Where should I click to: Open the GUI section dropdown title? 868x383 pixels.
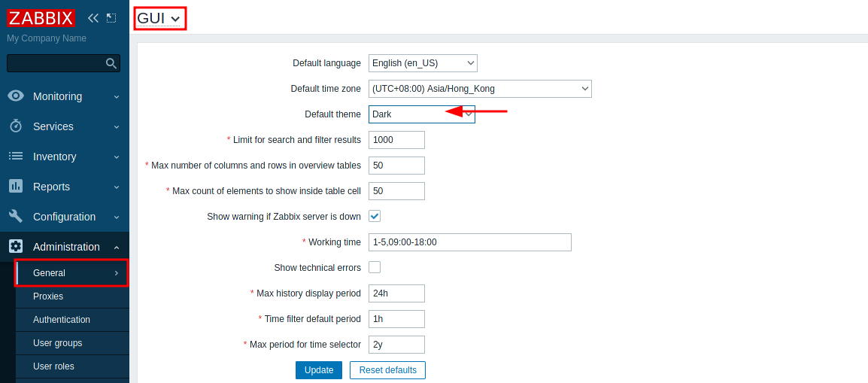click(159, 18)
